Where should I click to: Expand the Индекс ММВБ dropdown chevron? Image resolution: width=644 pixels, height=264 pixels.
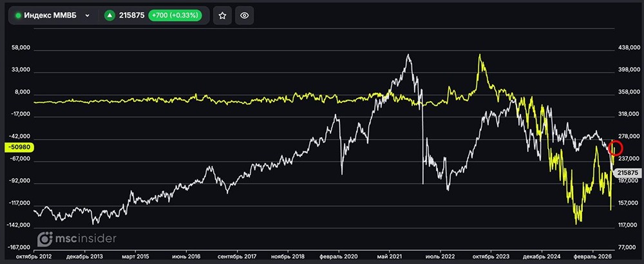pyautogui.click(x=87, y=15)
